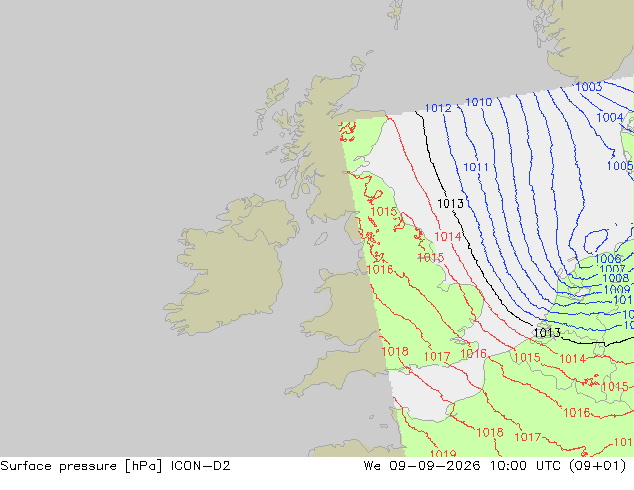Select the blue 1006 pressure label
This screenshot has width=634, height=490.
coord(608,259)
